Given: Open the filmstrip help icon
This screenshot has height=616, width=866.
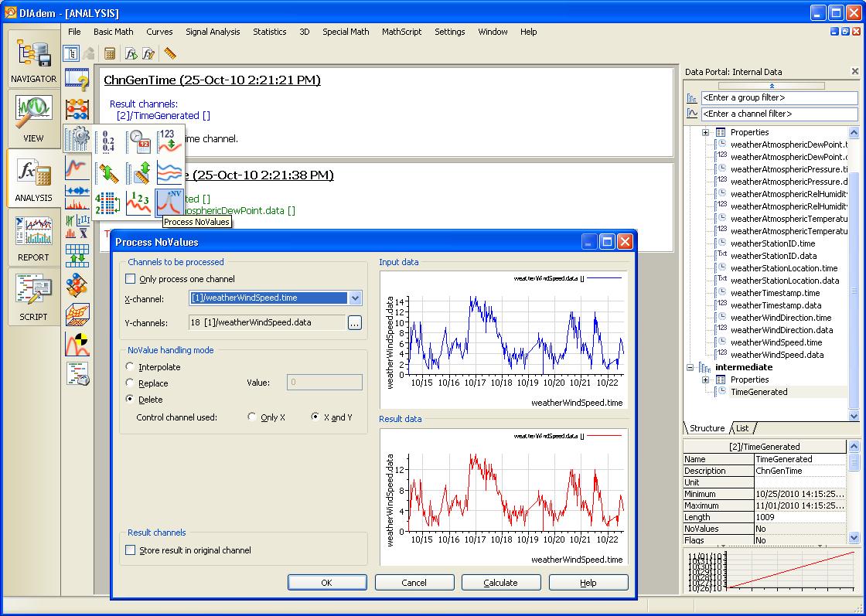Looking at the screenshot, I should pyautogui.click(x=77, y=79).
